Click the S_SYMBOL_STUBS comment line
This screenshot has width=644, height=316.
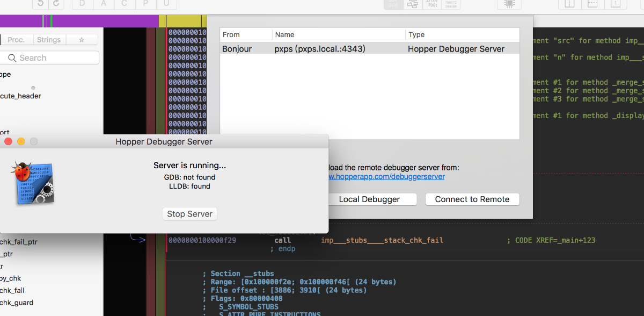[248, 307]
